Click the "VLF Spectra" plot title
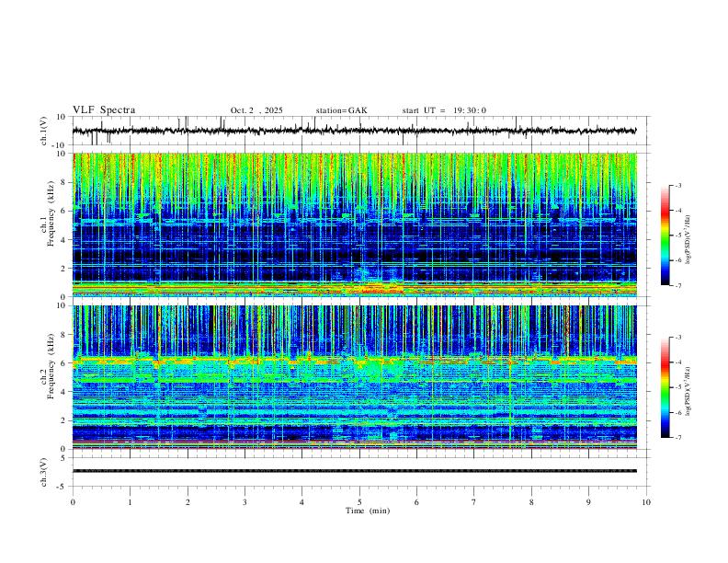The height and width of the screenshot is (563, 728). pos(104,110)
